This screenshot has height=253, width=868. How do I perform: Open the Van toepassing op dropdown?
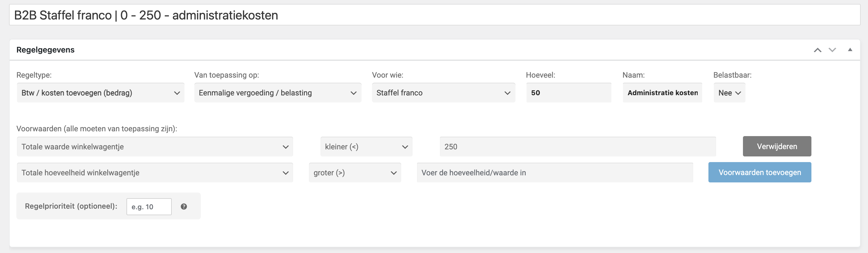(278, 93)
